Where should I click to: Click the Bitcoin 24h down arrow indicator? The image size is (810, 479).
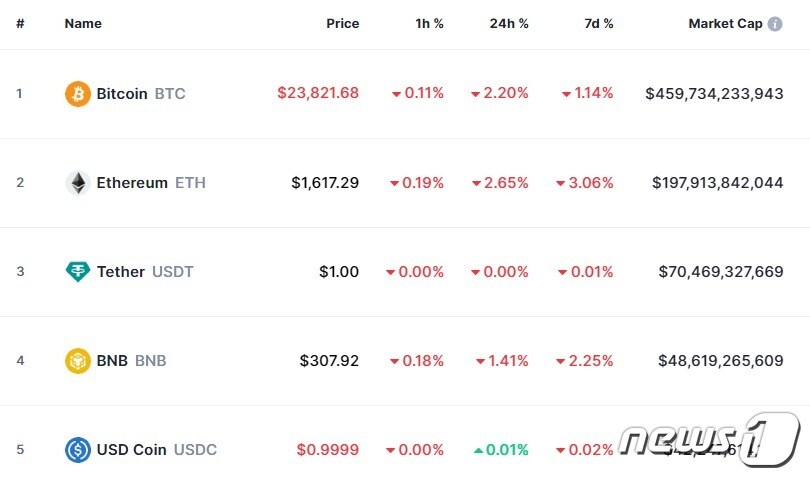point(475,94)
